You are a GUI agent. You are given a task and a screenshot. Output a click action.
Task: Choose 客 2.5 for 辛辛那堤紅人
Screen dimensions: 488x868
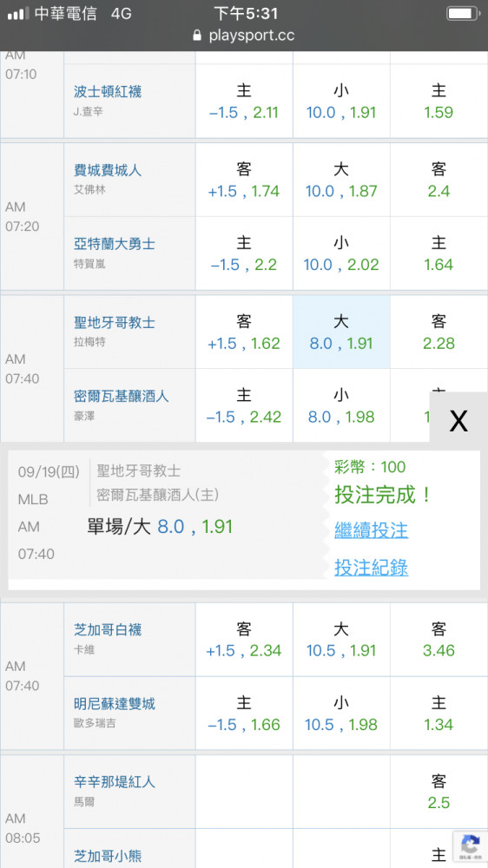pos(439,792)
